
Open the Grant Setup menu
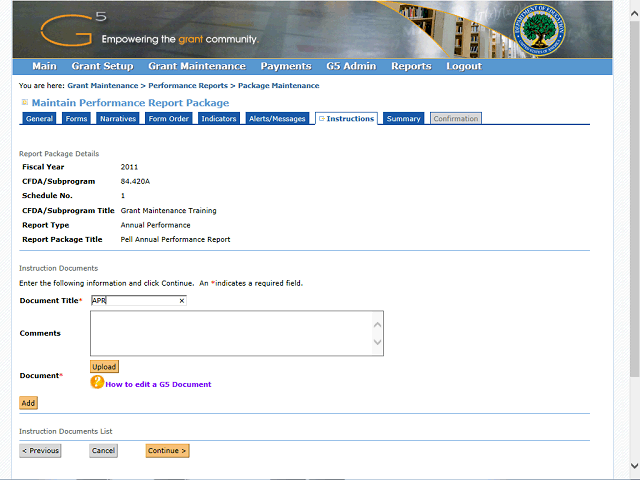[x=102, y=66]
